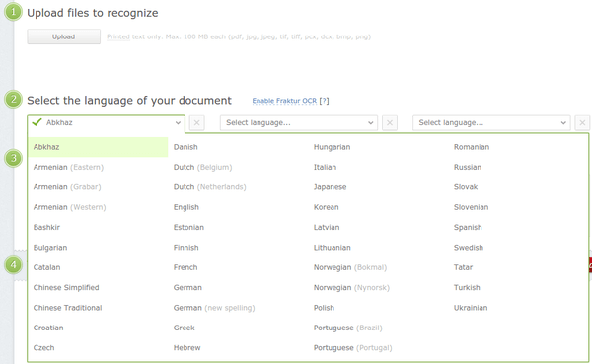The image size is (592, 364).
Task: Choose Tatar language
Action: [463, 267]
